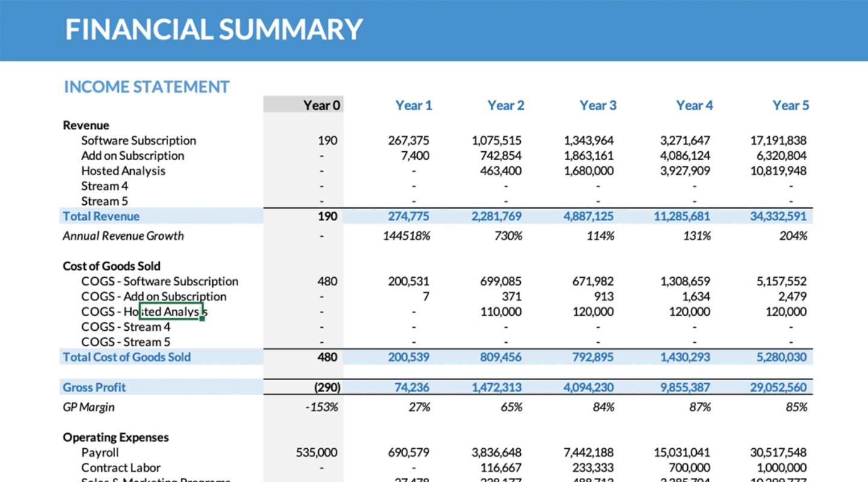Select the Total Cost of Goods Sold label
Screen dimensions: 868x482
(x=127, y=357)
